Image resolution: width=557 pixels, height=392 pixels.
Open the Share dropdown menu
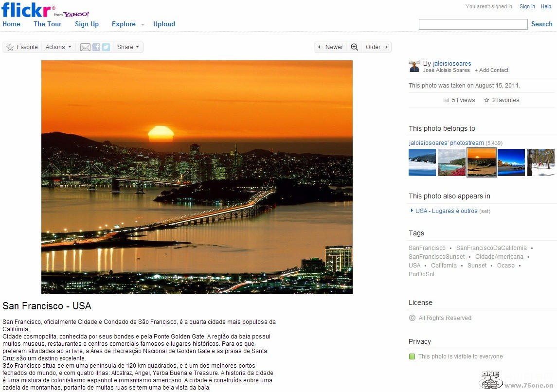128,47
